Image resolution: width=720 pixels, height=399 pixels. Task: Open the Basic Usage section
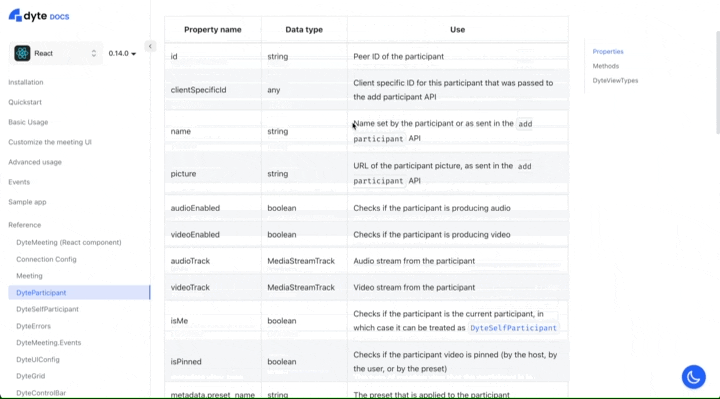tap(28, 122)
